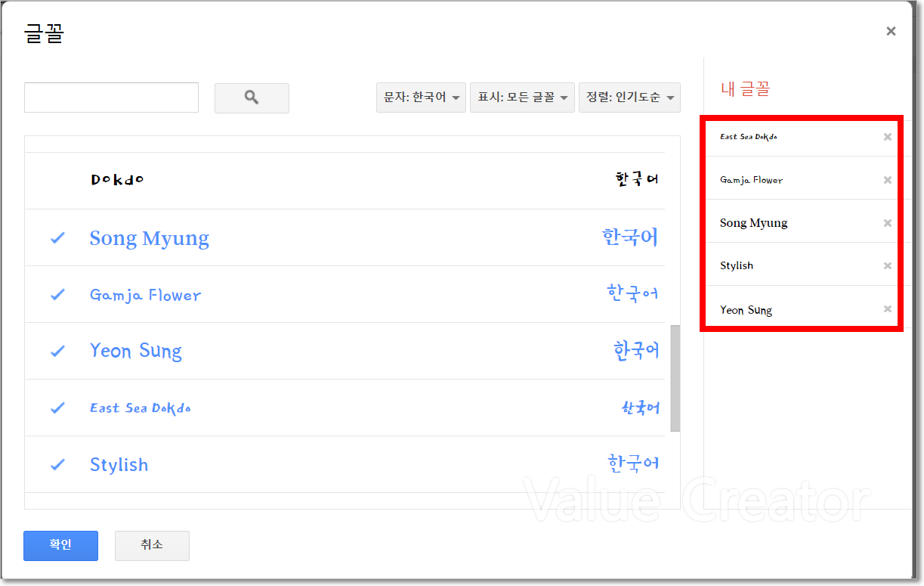Focus the font search input field
924x586 pixels.
pyautogui.click(x=111, y=98)
